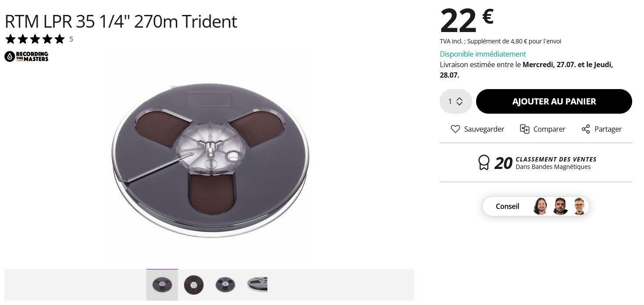644x305 pixels.
Task: Open the quantity selector dropdown
Action: tap(455, 101)
